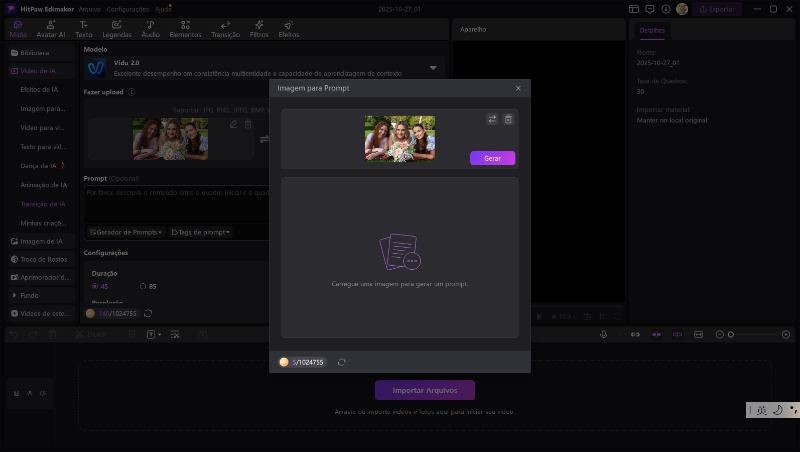Delete the uploaded image in the prompt dialog
The height and width of the screenshot is (452, 800).
coord(508,119)
